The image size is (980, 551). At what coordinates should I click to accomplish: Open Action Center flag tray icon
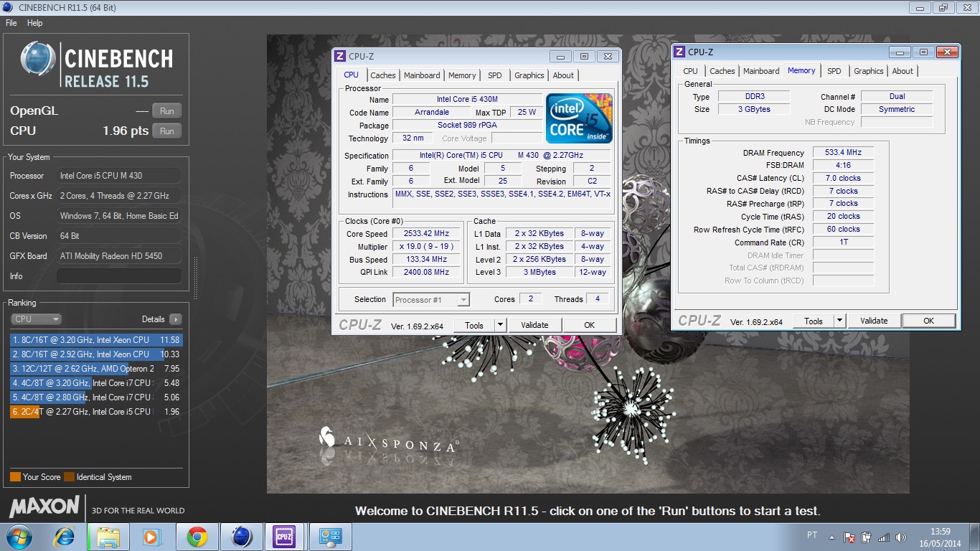(849, 537)
